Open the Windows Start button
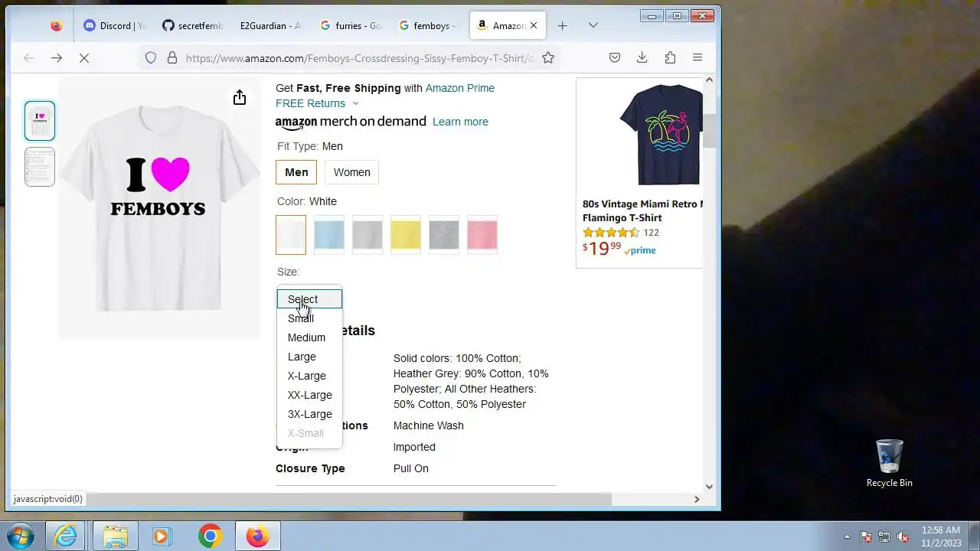 [x=21, y=536]
